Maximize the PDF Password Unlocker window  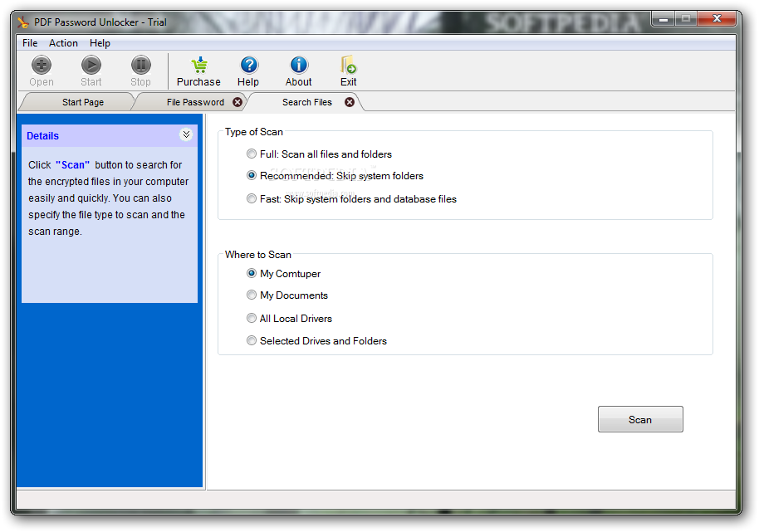pos(685,19)
